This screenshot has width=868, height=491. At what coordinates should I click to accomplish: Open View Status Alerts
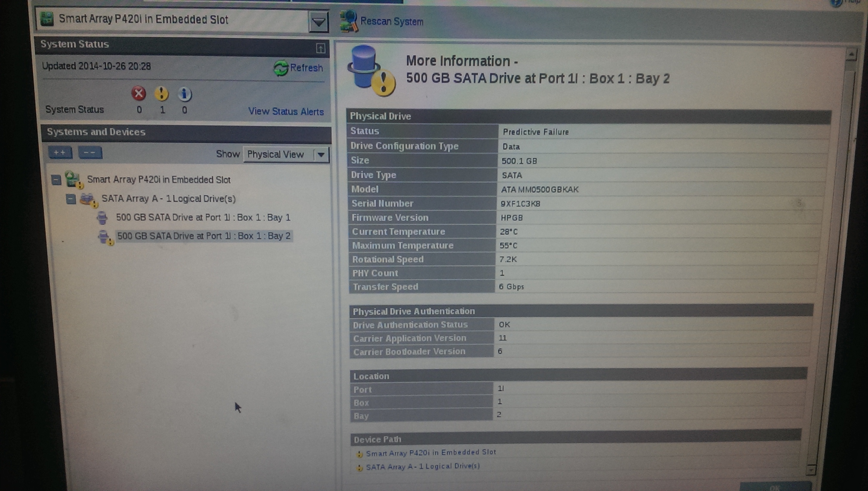(286, 111)
